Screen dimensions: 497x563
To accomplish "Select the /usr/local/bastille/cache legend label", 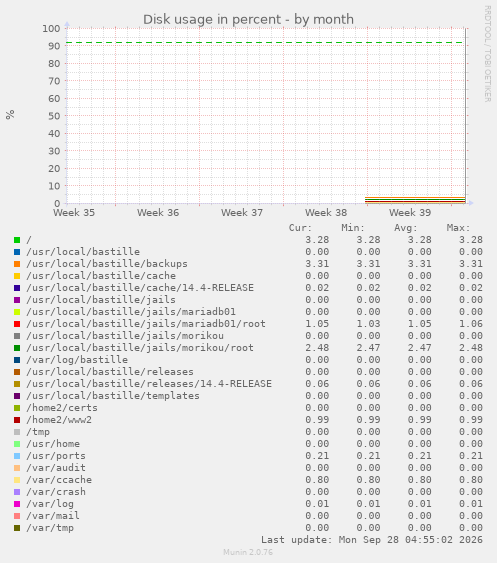I will pyautogui.click(x=101, y=276).
